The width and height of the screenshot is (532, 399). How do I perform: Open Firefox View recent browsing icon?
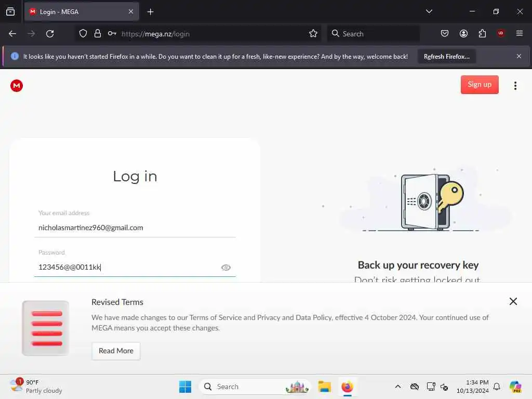(x=10, y=12)
